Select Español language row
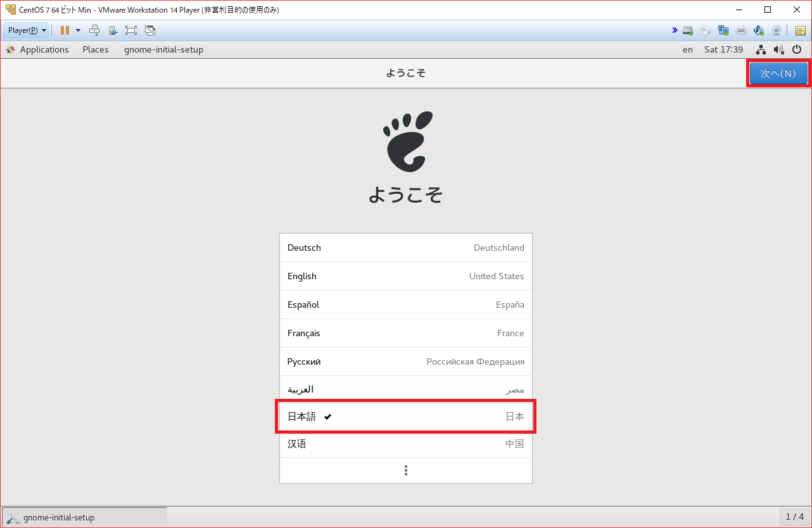812x528 pixels. tap(406, 305)
